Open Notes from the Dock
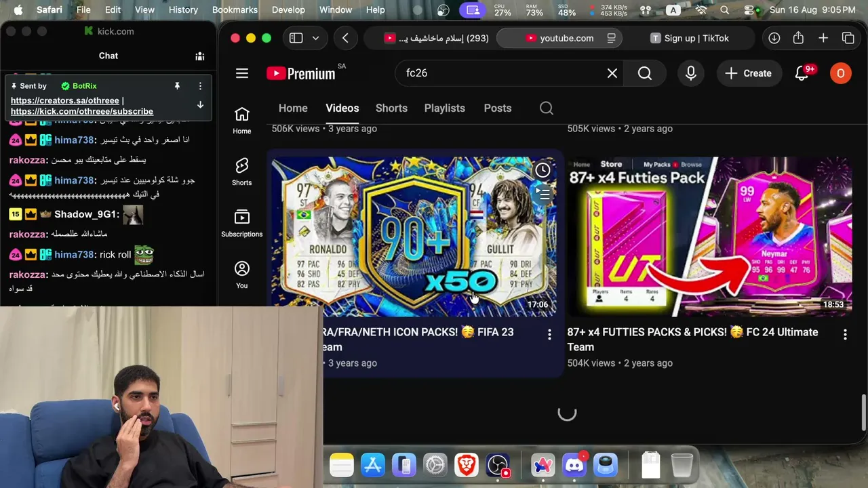Image resolution: width=868 pixels, height=488 pixels. pos(342,465)
